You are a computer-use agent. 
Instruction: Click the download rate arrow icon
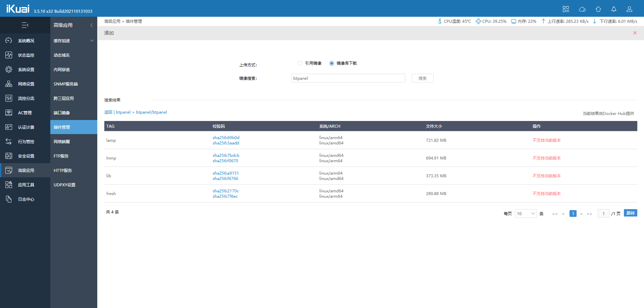595,21
